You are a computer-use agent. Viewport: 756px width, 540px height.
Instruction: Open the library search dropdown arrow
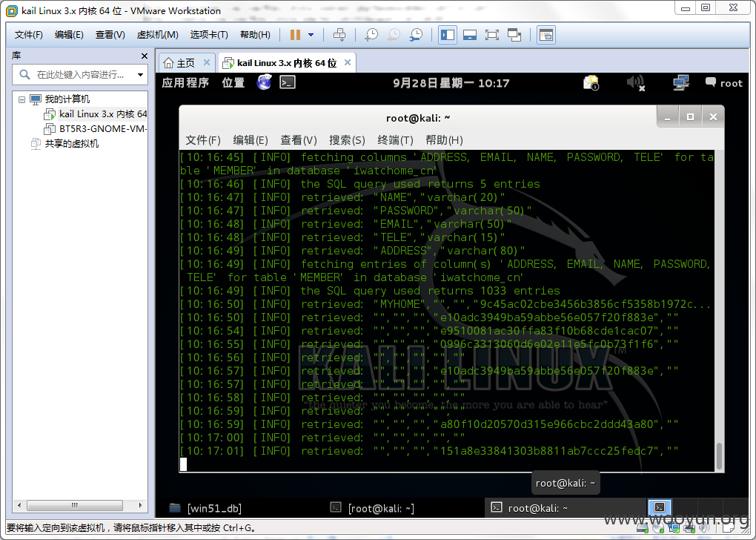click(140, 75)
